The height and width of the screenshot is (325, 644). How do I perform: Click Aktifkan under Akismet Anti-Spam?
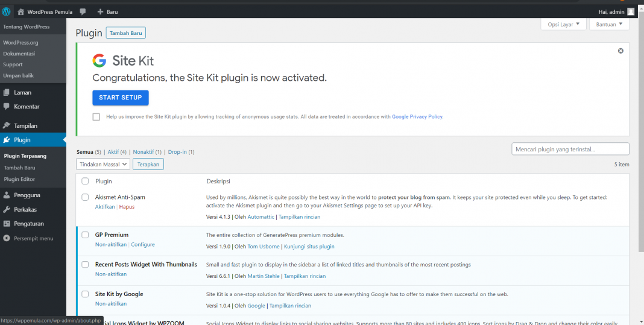coord(105,207)
